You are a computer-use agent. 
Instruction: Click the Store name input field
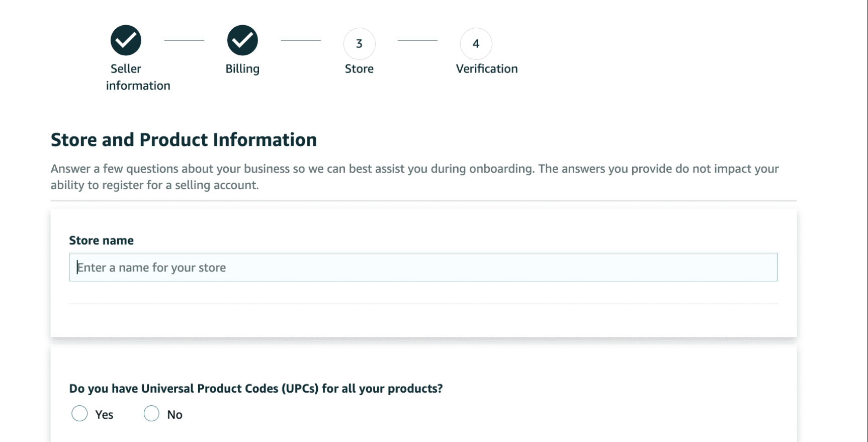(x=423, y=267)
